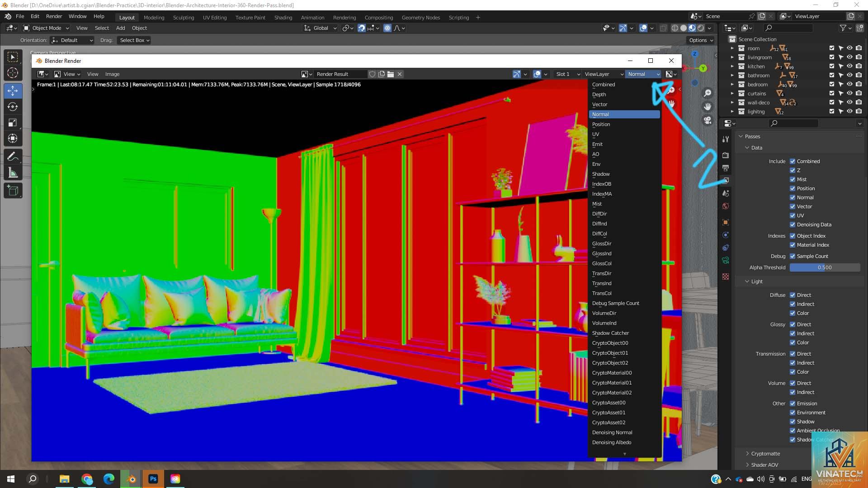The width and height of the screenshot is (868, 488).
Task: Open the Output properties tab
Action: point(726,168)
